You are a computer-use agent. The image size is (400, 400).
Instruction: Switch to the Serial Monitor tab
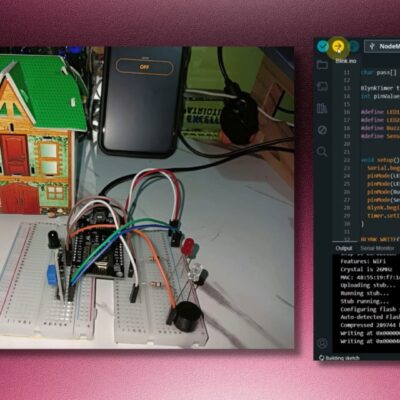coord(377,248)
